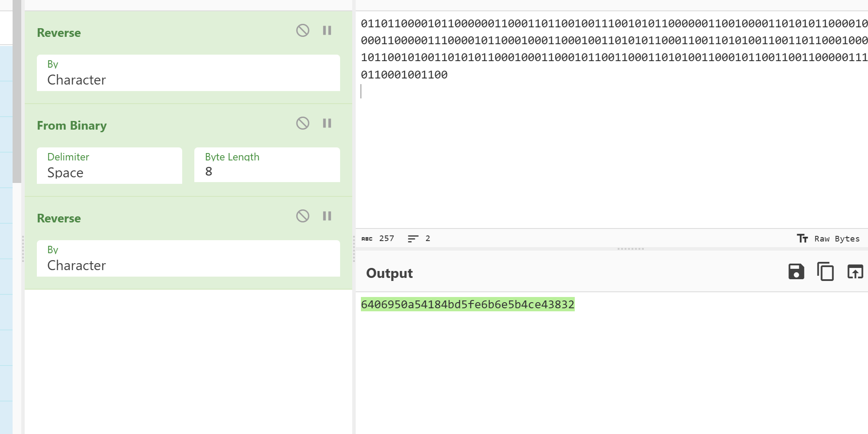
Task: Pause at From Binary operation breakpoint
Action: (x=327, y=123)
